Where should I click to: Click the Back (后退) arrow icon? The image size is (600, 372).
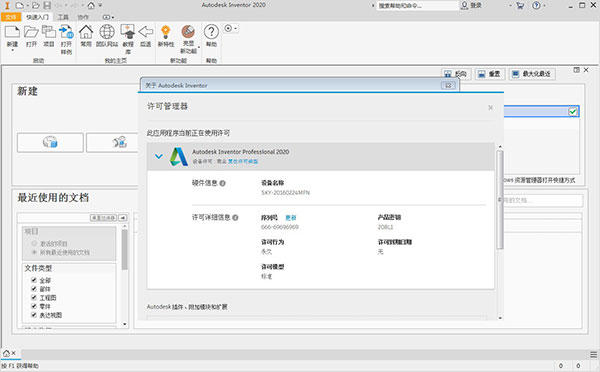click(x=145, y=32)
